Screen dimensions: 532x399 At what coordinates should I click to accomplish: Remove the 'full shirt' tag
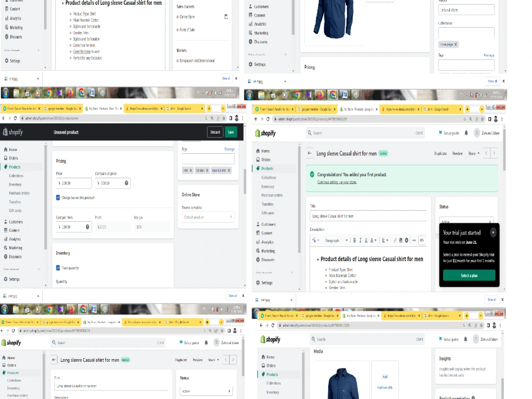(207, 170)
